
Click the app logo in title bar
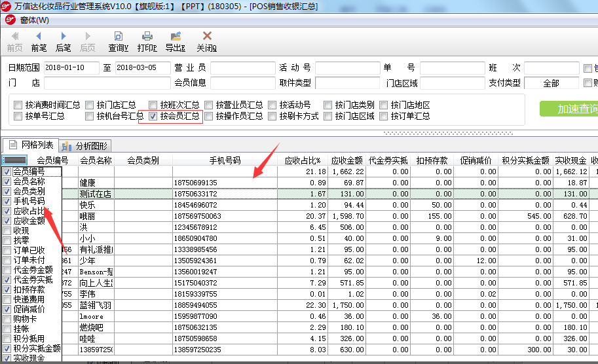(6, 6)
